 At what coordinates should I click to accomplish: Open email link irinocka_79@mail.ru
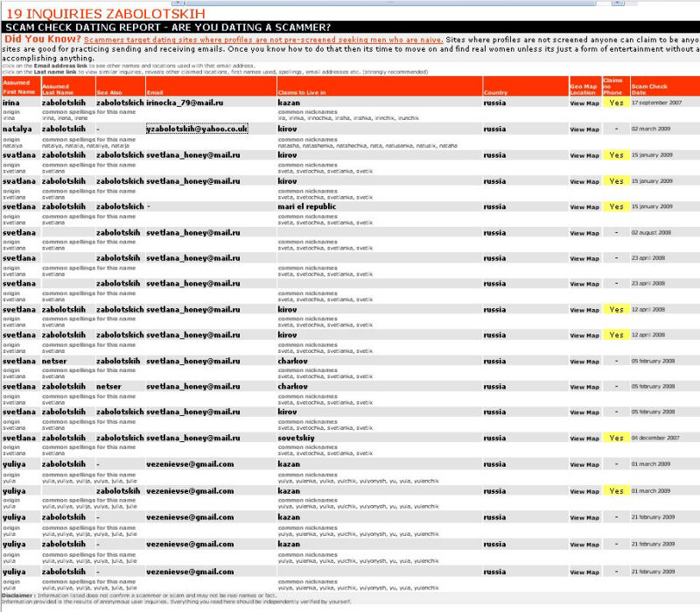coord(185,102)
